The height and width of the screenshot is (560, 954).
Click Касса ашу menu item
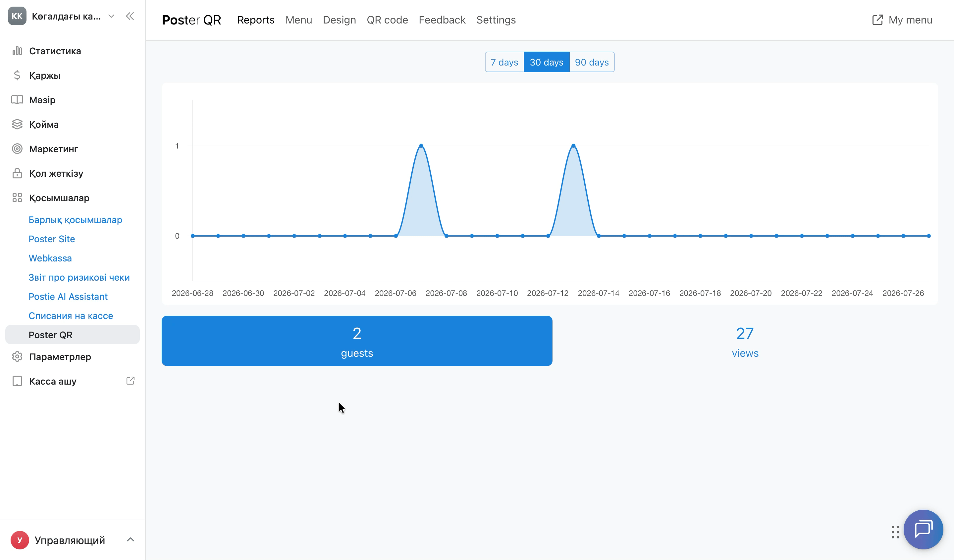72,381
